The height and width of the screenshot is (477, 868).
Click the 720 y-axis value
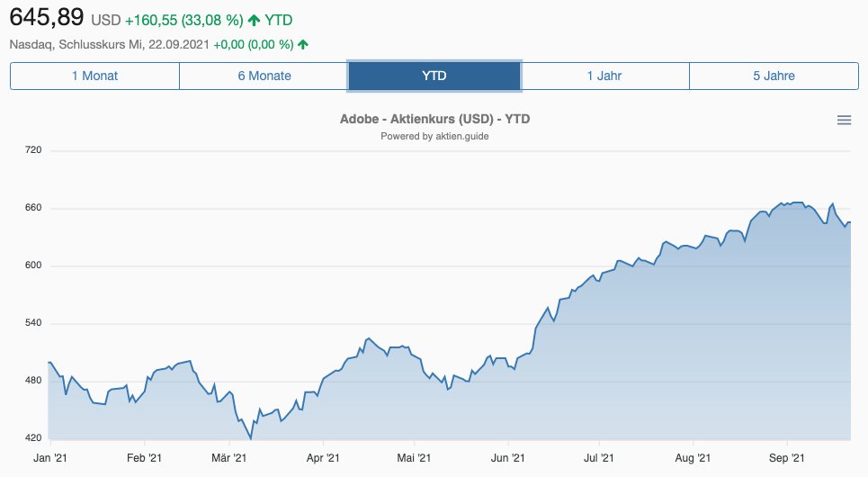click(33, 150)
